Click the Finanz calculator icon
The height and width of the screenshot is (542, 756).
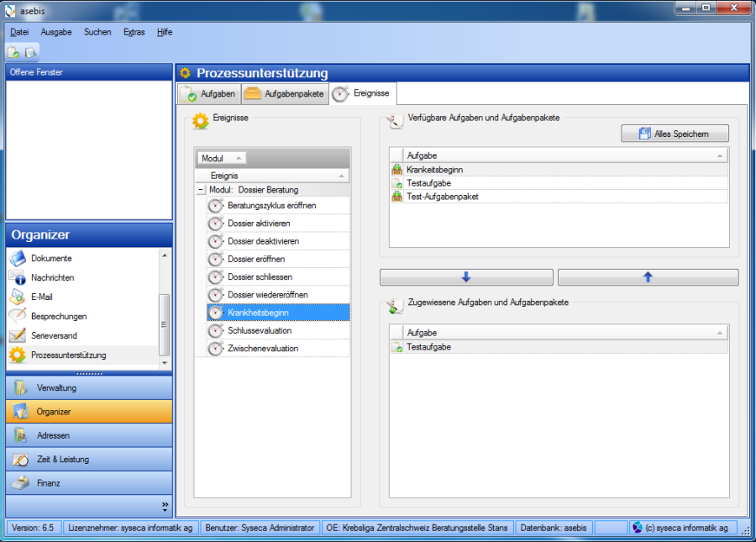tap(20, 482)
